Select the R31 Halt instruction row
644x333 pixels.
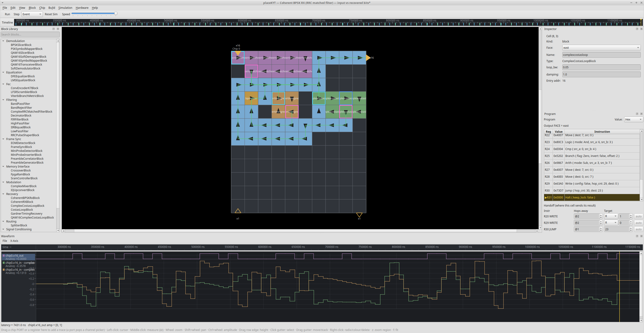591,198
